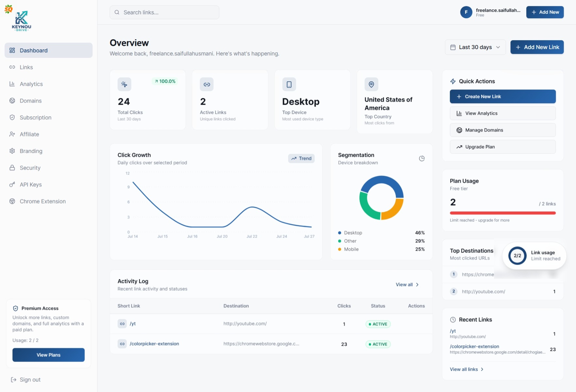Click the user avatar with letter F
Viewport: 576px width, 392px height.
click(x=466, y=12)
